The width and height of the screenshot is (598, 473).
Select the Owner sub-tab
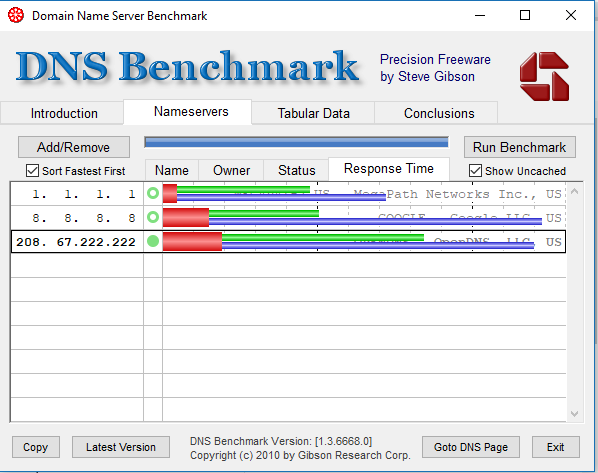[x=231, y=170]
